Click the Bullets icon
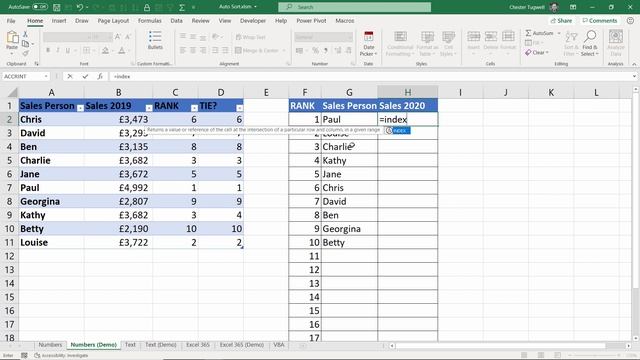Viewport: 640px width, 360px height. click(155, 37)
